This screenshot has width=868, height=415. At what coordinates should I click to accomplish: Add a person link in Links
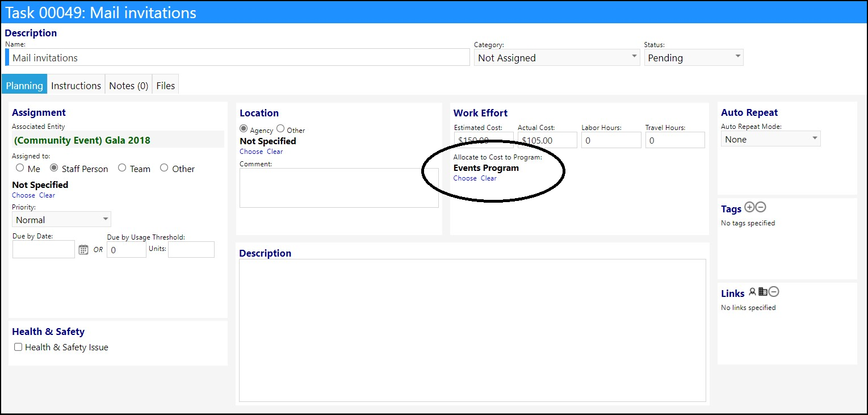tap(753, 292)
